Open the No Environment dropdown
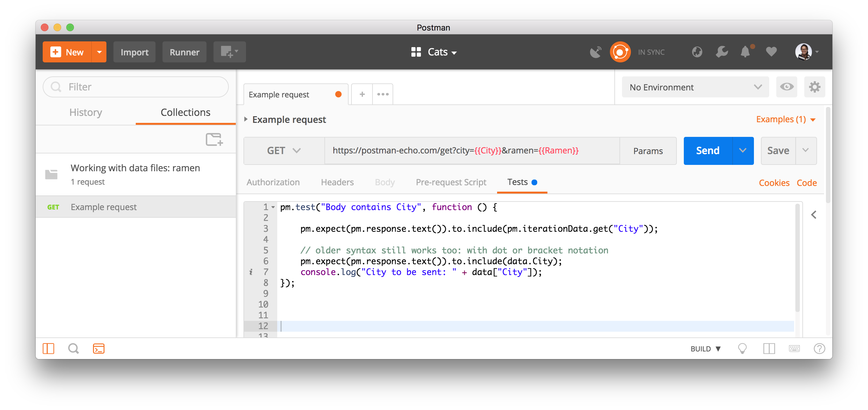 (x=695, y=87)
